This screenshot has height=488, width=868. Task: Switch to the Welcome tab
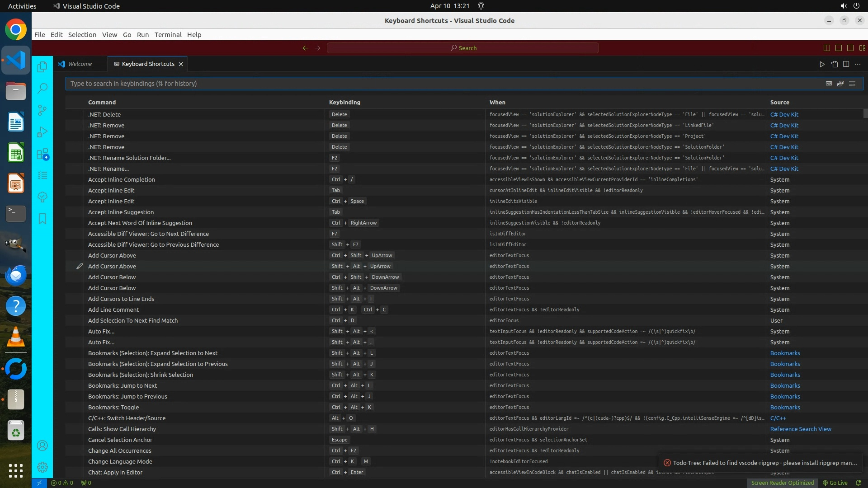[80, 64]
